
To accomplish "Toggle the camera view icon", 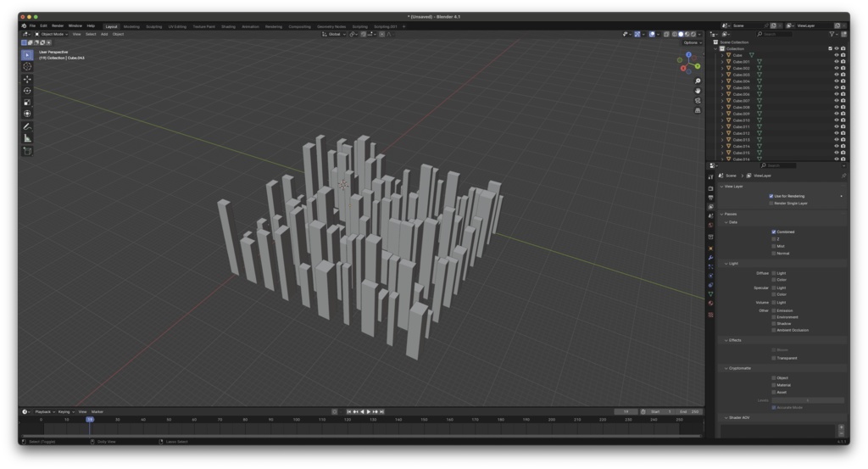I will (698, 101).
